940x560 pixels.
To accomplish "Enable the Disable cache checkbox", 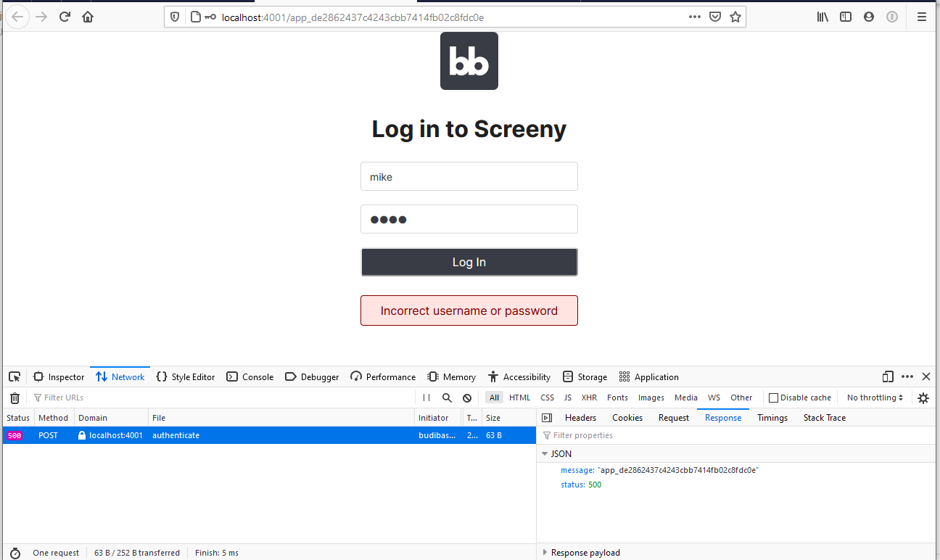I will pos(772,398).
